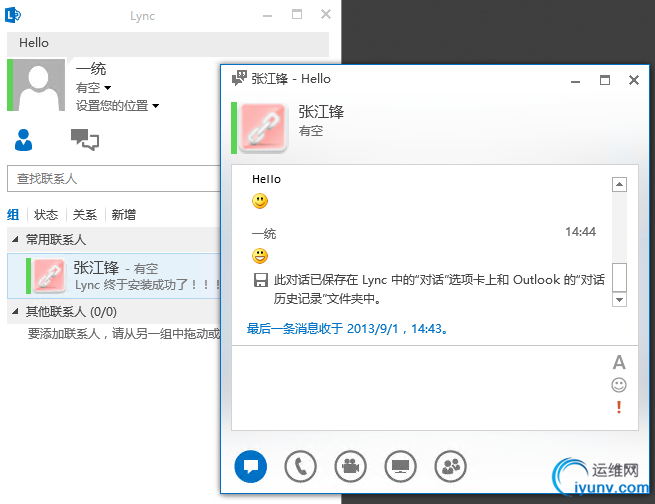Collapse the 其他联系人 (0/0) group
655x504 pixels.
pos(15,312)
